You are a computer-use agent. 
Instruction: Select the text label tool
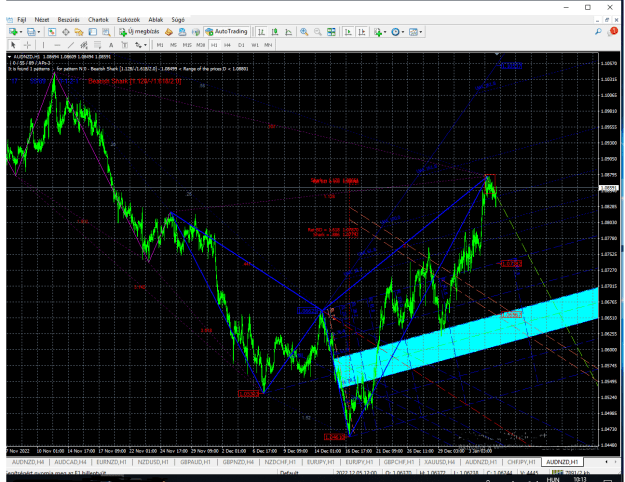(x=124, y=45)
